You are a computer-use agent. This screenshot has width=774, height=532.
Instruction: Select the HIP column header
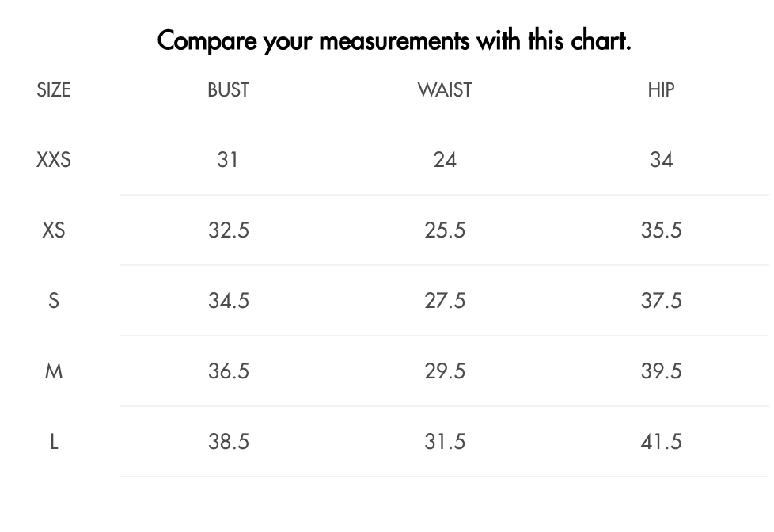(x=661, y=90)
